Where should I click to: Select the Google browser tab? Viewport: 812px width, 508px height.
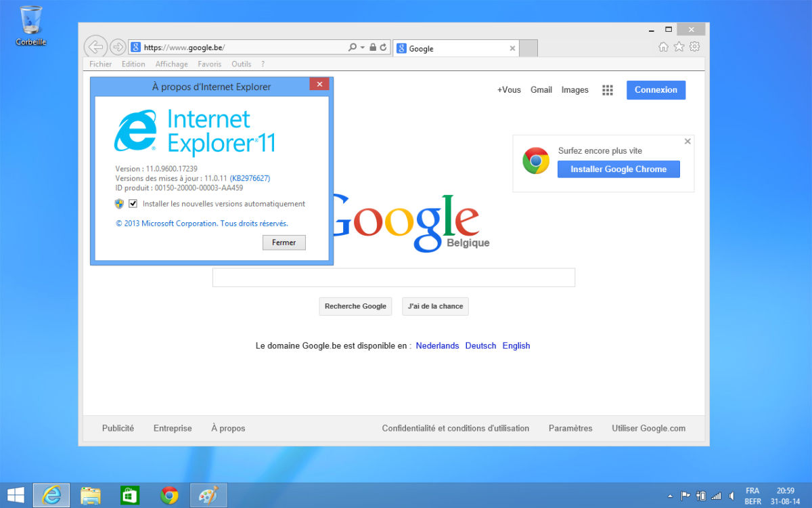pyautogui.click(x=456, y=49)
